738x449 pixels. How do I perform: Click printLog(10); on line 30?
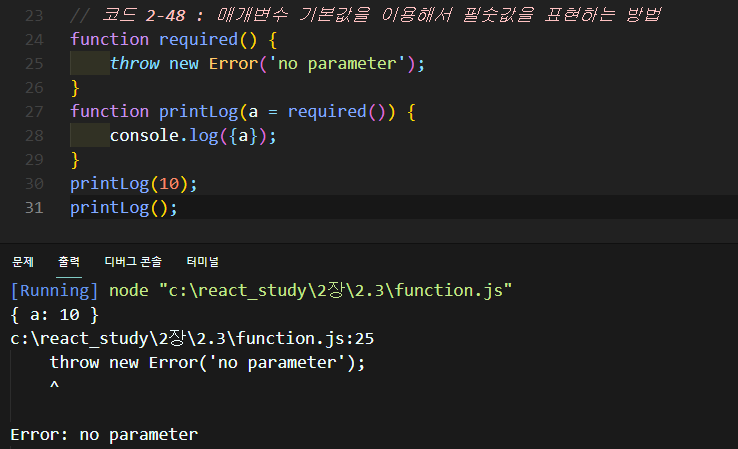coord(134,184)
